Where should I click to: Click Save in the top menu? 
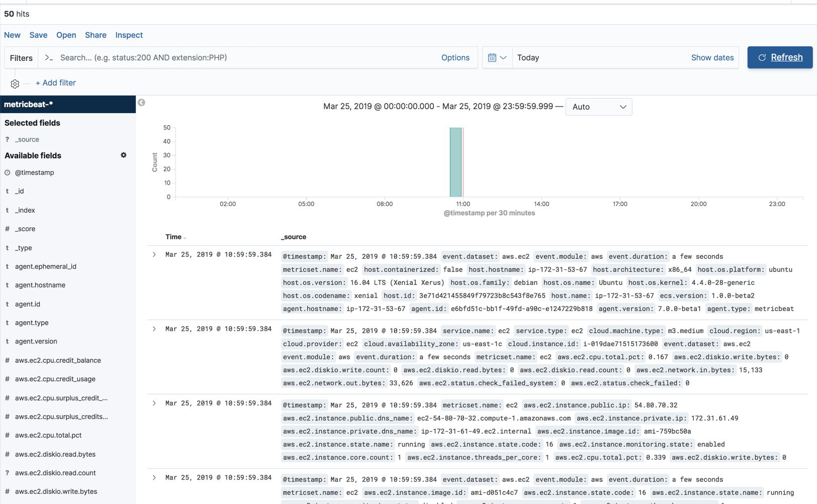click(x=38, y=35)
